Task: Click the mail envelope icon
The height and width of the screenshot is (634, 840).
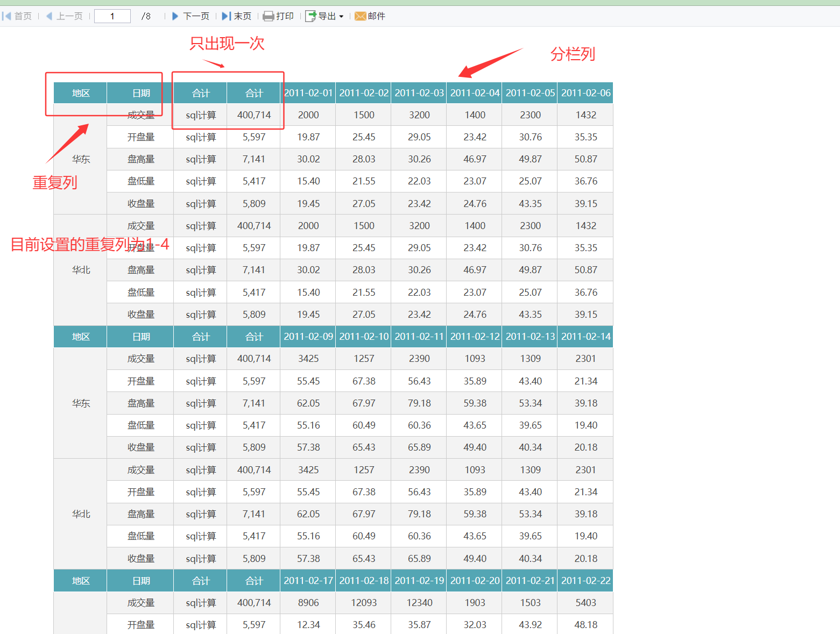Action: click(x=360, y=16)
